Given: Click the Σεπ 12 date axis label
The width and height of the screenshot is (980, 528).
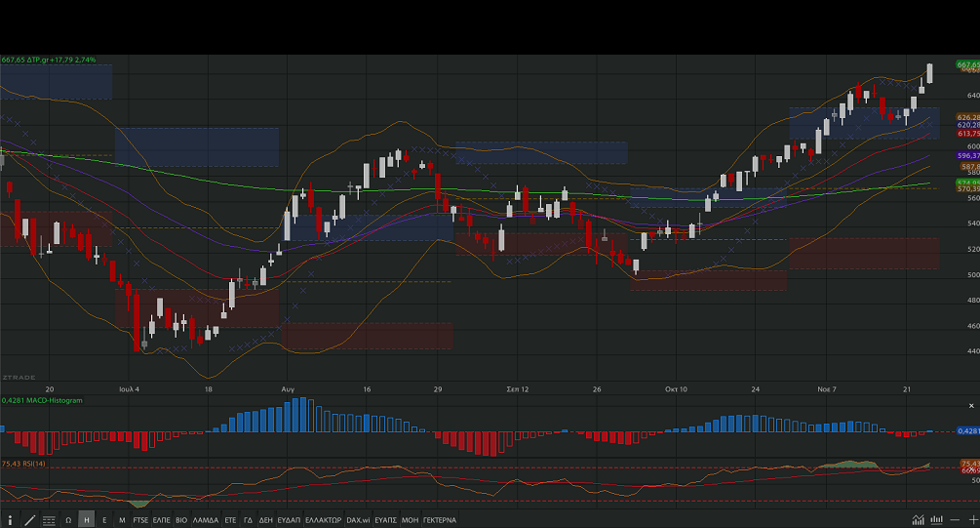Looking at the screenshot, I should click(x=518, y=389).
